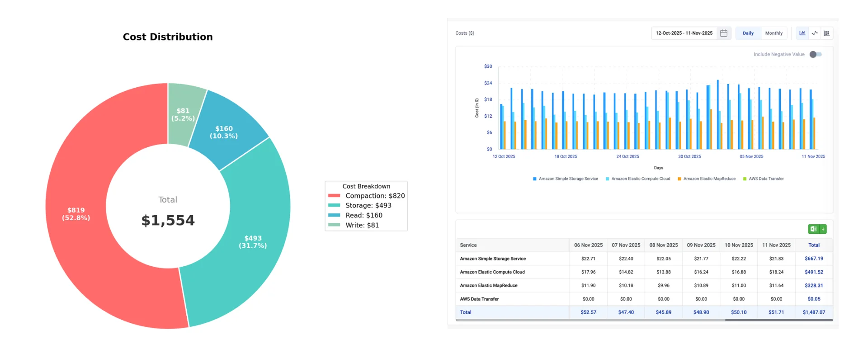The height and width of the screenshot is (344, 868).
Task: Toggle Include Negative Value switch
Action: (815, 54)
